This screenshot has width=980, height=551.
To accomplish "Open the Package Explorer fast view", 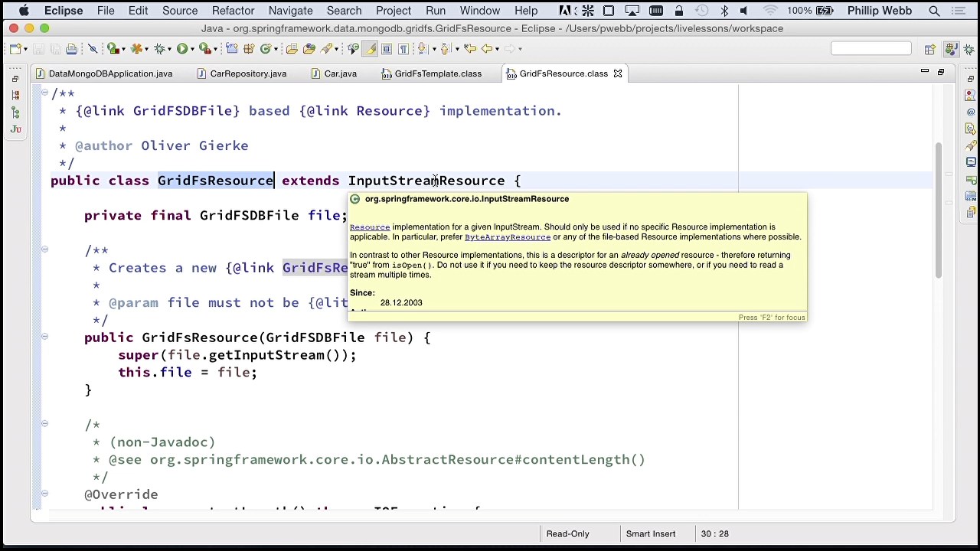I will (x=15, y=95).
